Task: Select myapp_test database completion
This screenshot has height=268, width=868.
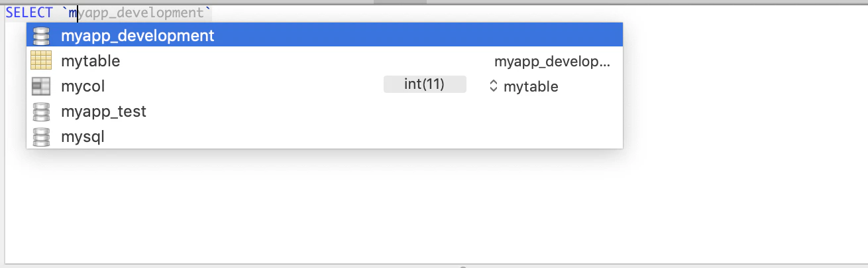Action: coord(103,111)
